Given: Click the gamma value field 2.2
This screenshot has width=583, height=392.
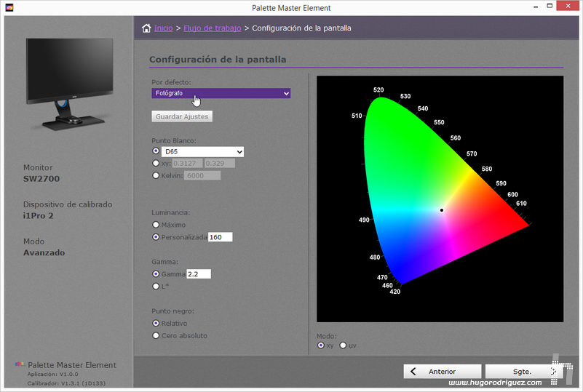Looking at the screenshot, I should click(199, 274).
